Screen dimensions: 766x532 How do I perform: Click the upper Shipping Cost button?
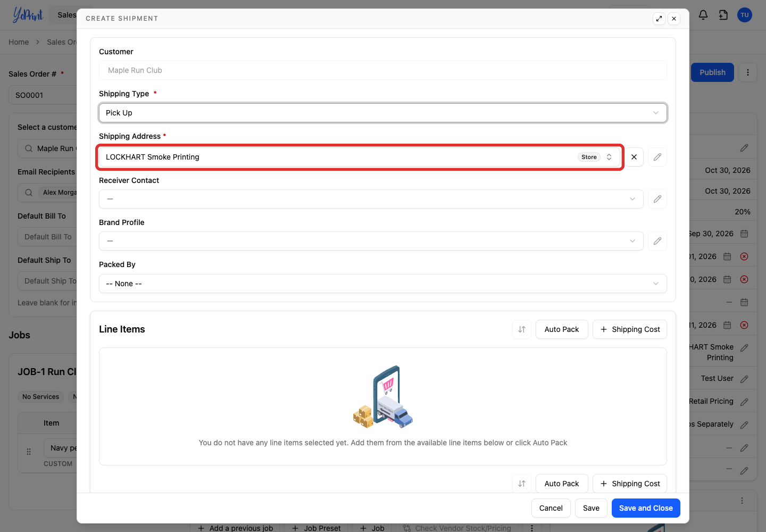[630, 329]
